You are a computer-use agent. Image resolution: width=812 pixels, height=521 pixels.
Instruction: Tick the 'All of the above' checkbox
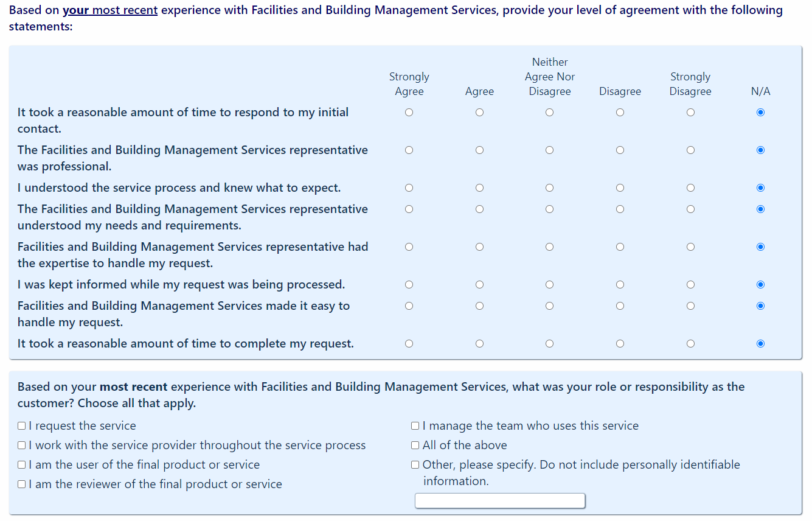415,446
